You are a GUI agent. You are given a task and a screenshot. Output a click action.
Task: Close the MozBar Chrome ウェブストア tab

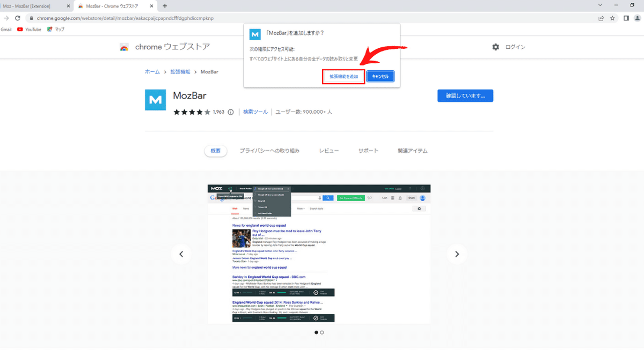152,6
